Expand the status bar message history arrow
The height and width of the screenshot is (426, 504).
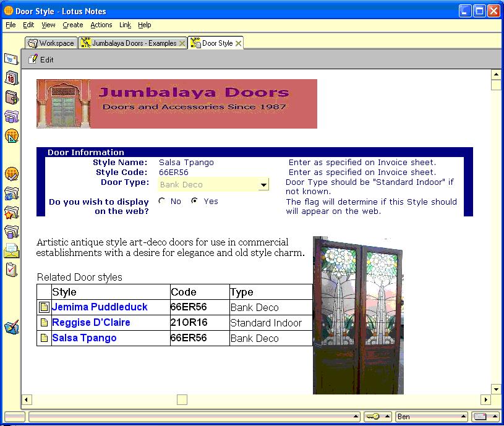tap(356, 417)
